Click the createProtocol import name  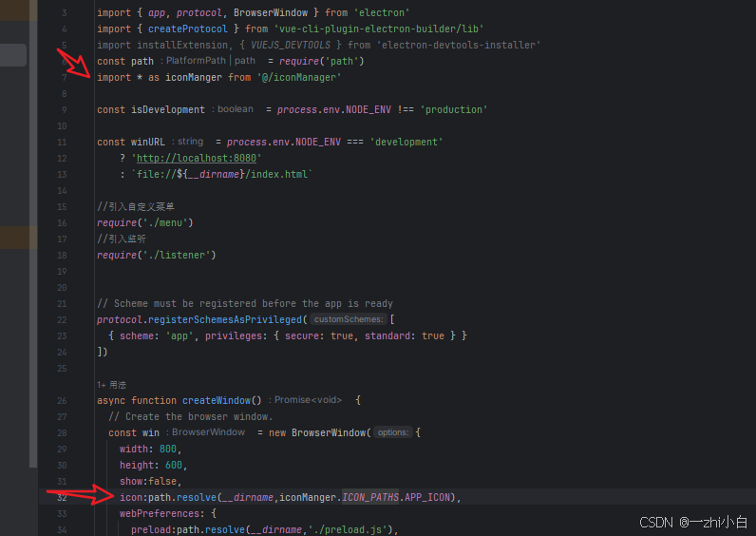pos(187,29)
